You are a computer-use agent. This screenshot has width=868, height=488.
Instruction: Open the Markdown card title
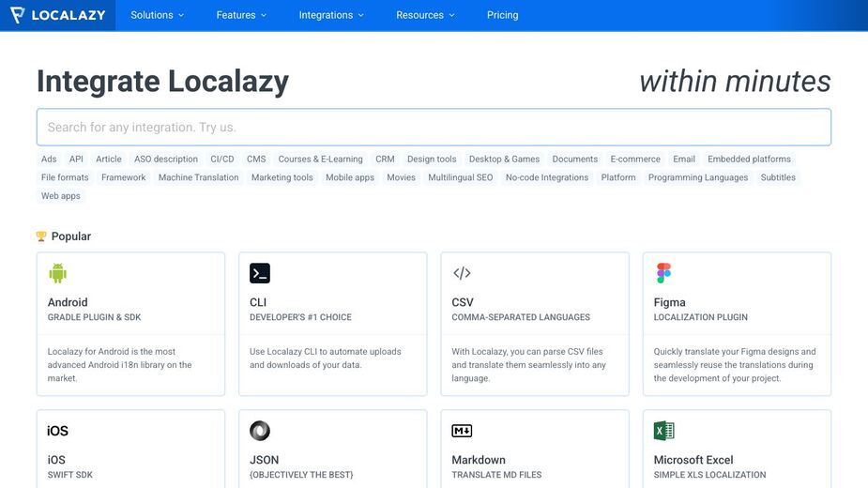click(479, 460)
